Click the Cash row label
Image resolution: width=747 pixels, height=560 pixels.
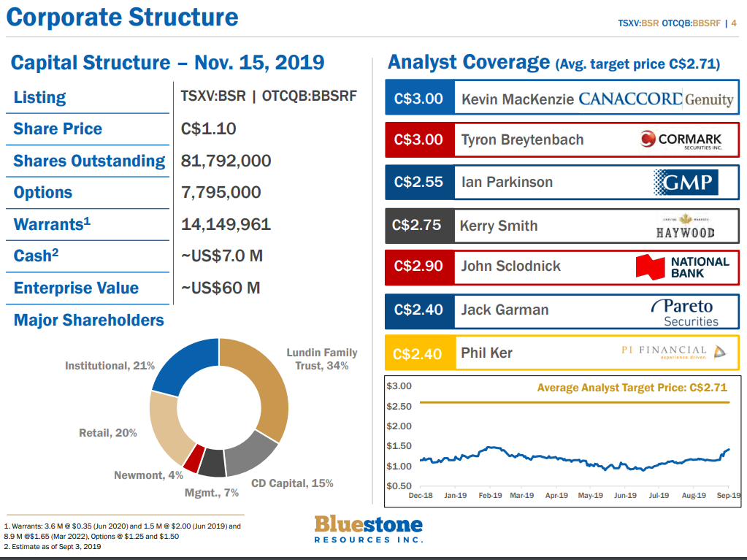click(x=36, y=256)
